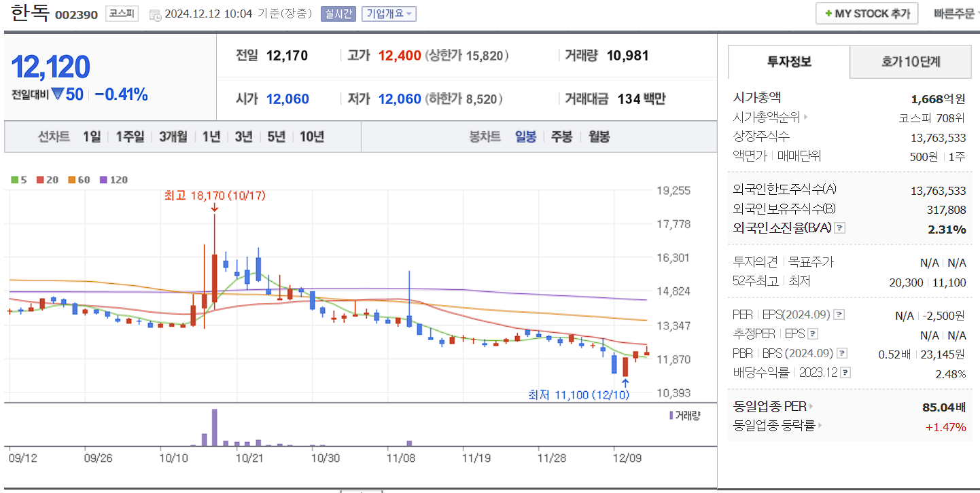Click the 한독 stock name heading
Viewport: 980px width, 493px height.
point(30,13)
